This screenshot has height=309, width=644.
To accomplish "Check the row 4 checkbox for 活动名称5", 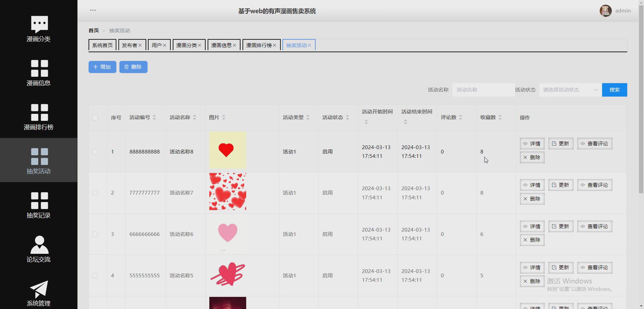I will (95, 276).
